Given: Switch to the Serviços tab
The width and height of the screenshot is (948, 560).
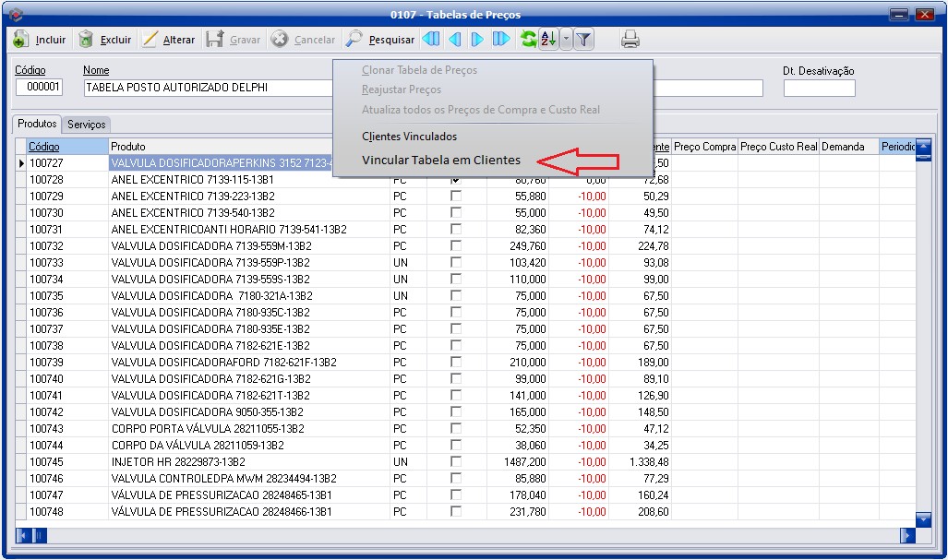Looking at the screenshot, I should pyautogui.click(x=87, y=125).
